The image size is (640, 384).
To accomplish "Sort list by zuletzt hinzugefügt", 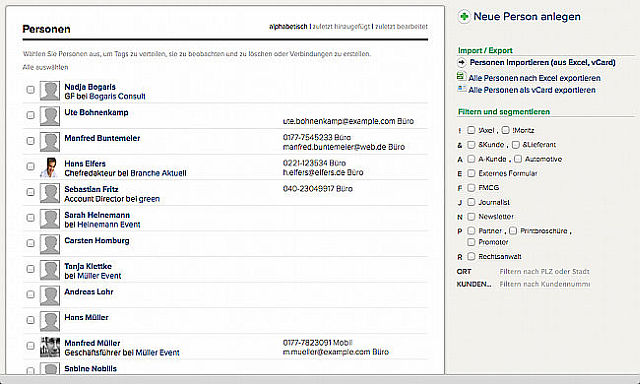I will [341, 27].
